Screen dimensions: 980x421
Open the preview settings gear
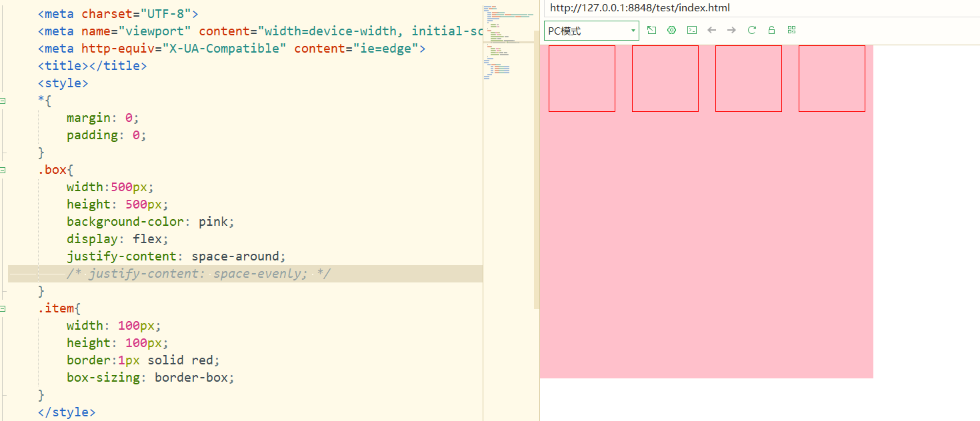click(x=671, y=30)
